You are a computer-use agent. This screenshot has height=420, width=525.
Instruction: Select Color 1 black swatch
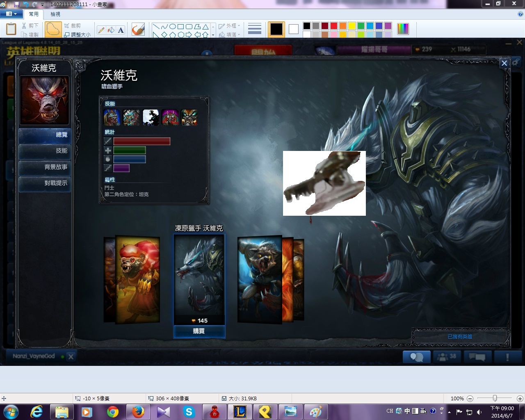point(276,30)
